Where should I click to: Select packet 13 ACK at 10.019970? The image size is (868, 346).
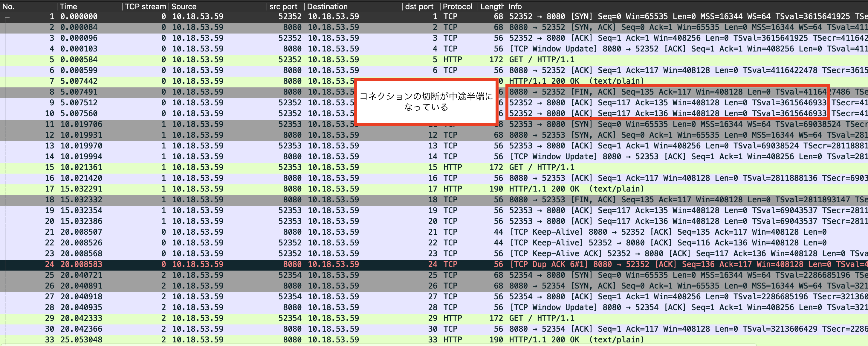(x=434, y=146)
